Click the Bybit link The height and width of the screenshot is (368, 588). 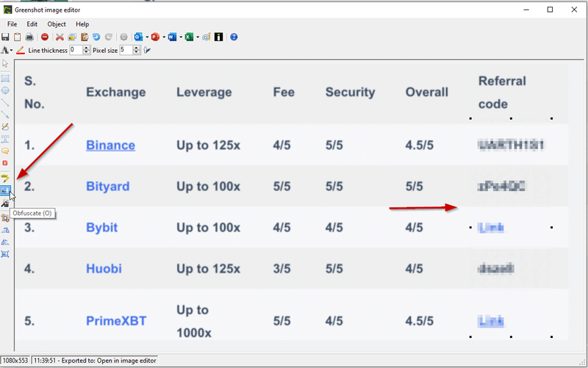(101, 228)
